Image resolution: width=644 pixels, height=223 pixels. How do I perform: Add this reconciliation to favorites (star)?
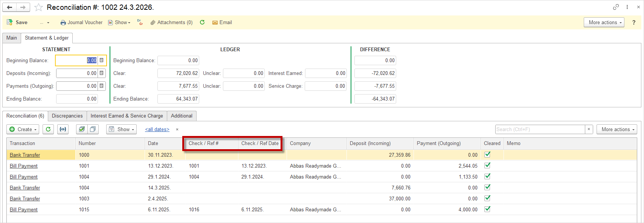click(x=38, y=7)
